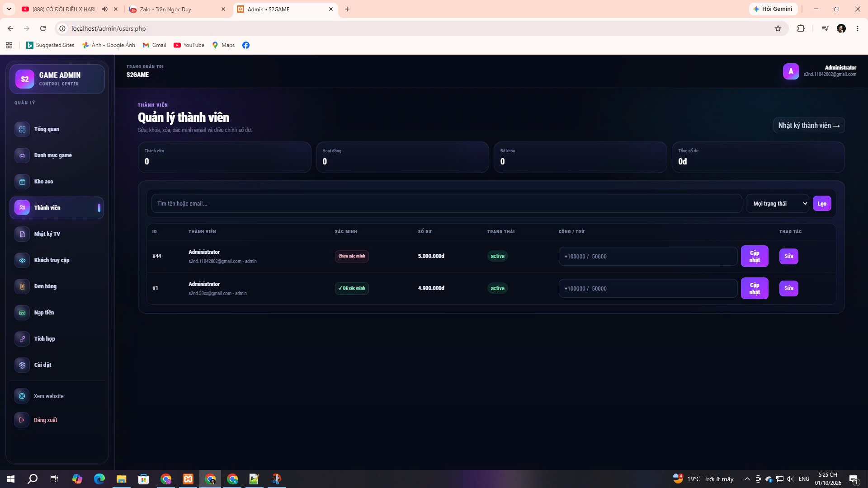Switch to the Zalo - Trần Ngọc Duy tab
Viewport: 868px width, 488px height.
tap(177, 9)
